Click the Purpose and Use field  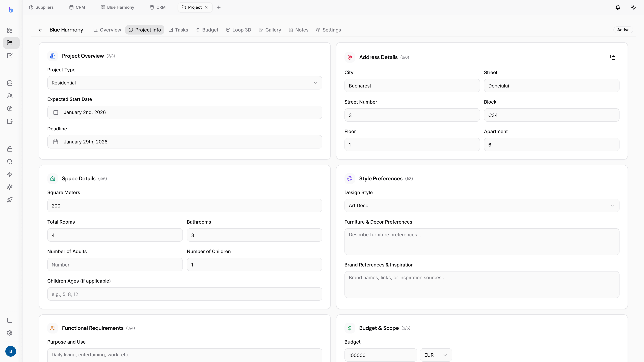(185, 355)
